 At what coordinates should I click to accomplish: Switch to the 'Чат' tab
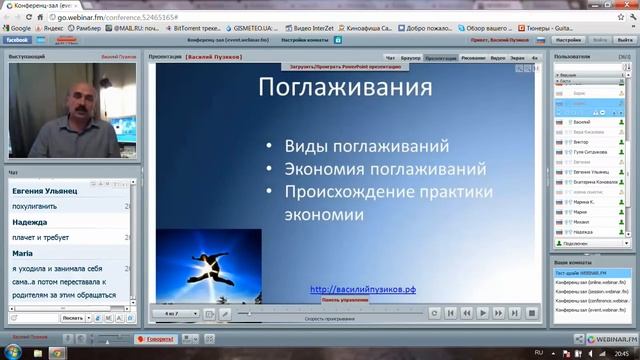pos(390,58)
